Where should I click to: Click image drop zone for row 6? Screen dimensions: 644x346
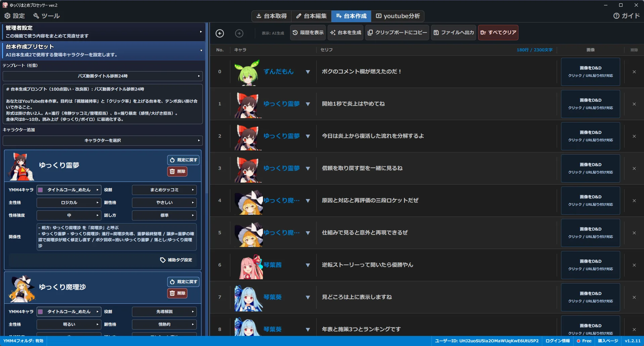[590, 265]
